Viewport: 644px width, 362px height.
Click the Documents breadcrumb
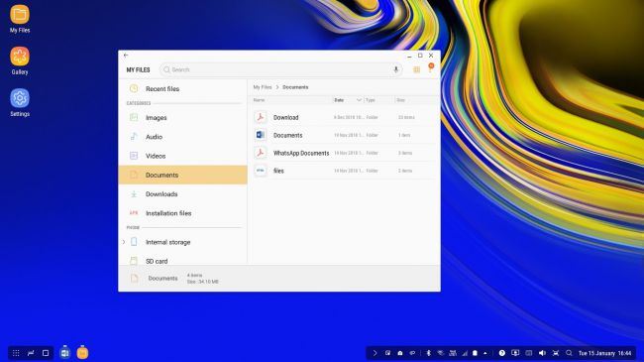295,87
